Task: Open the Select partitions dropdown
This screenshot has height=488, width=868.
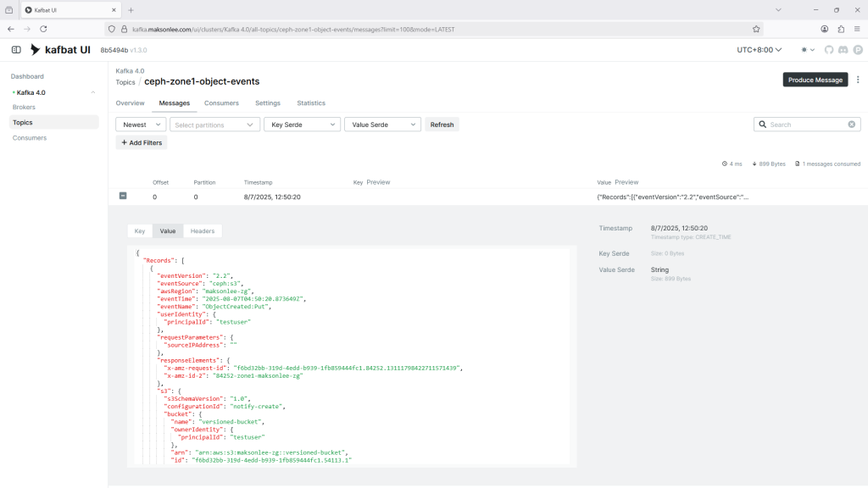Action: pos(214,125)
